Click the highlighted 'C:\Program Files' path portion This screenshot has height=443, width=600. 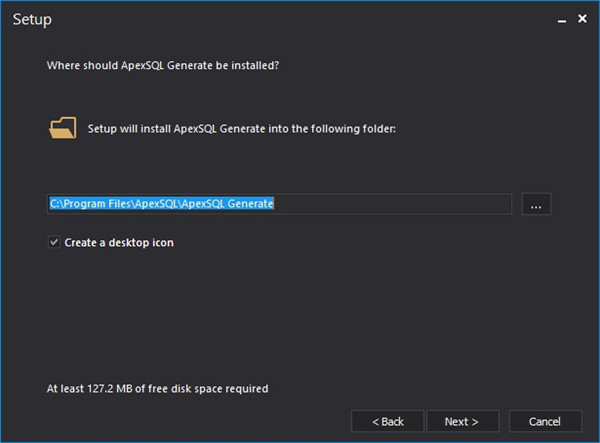tap(88, 204)
